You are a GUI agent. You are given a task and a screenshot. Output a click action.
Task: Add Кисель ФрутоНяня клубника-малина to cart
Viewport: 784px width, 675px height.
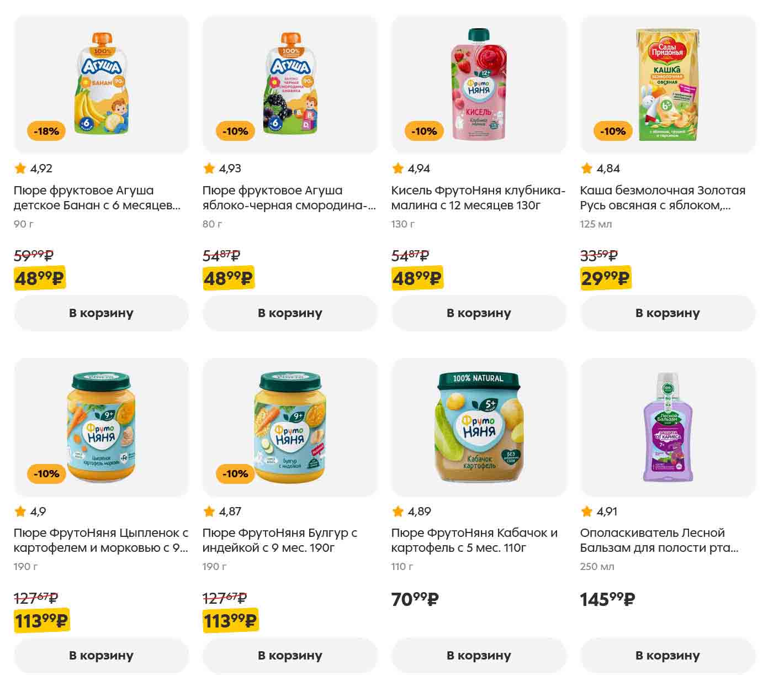[x=479, y=313]
